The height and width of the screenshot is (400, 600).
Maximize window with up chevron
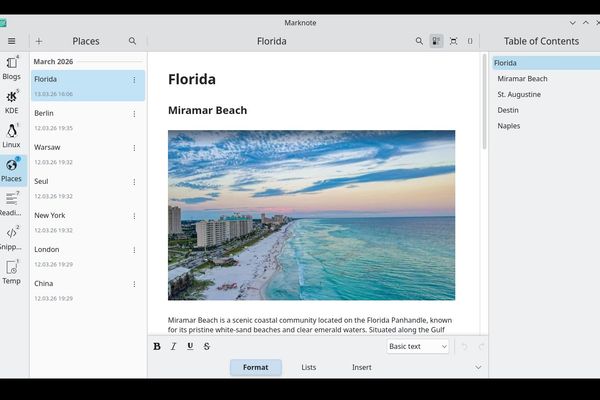coord(585,23)
